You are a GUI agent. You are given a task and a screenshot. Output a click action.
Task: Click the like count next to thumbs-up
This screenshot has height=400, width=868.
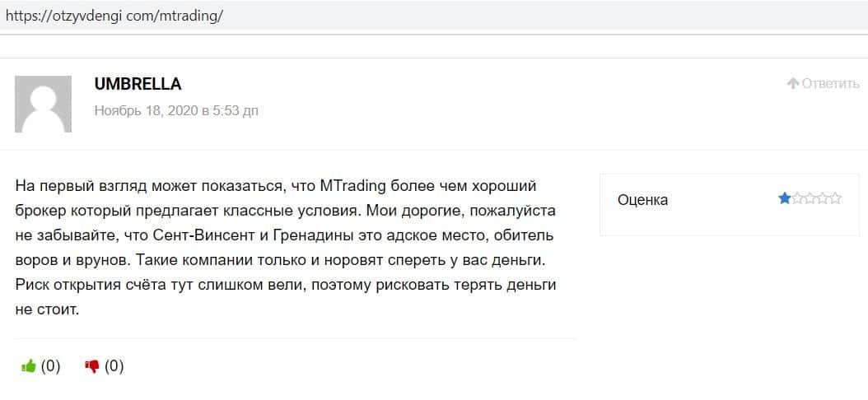pos(51,366)
